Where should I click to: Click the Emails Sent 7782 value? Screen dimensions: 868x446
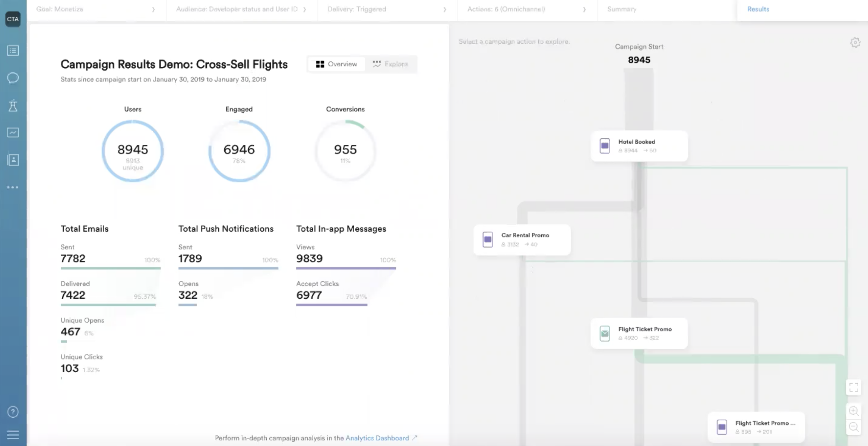pyautogui.click(x=73, y=258)
